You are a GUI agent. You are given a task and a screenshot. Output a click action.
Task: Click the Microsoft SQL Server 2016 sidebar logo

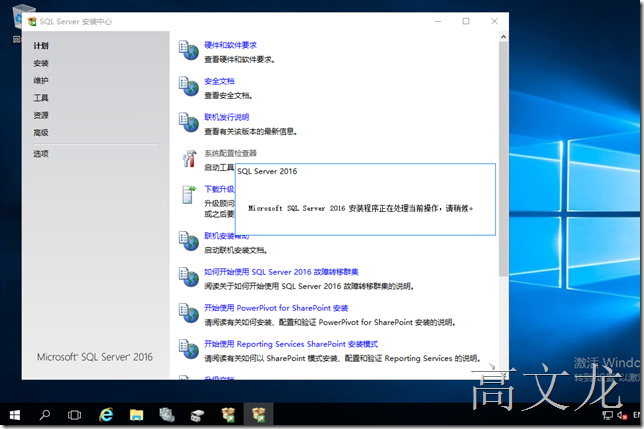(x=95, y=357)
